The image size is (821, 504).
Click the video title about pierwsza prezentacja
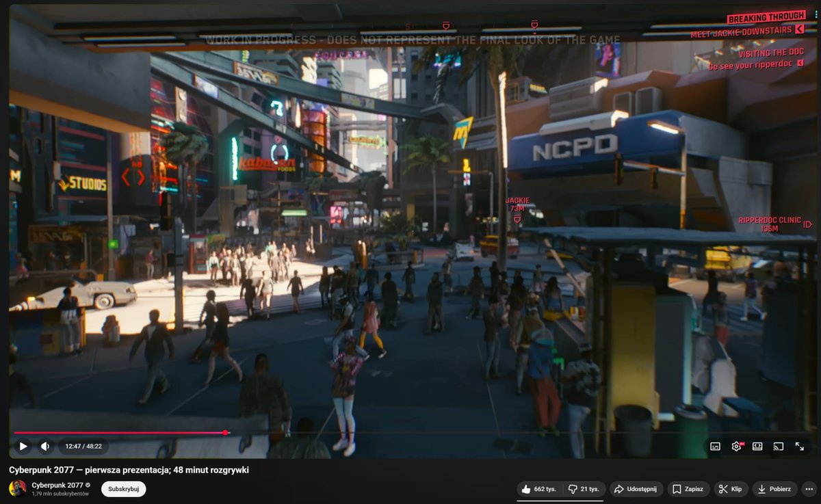tap(129, 470)
